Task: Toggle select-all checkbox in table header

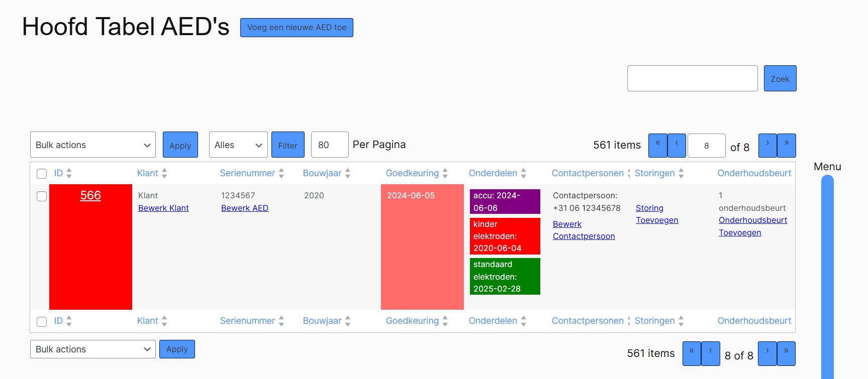Action: pyautogui.click(x=42, y=174)
